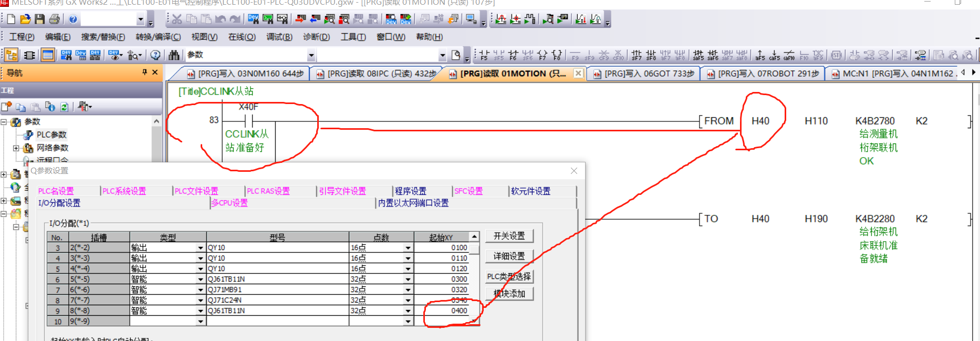The width and height of the screenshot is (980, 341).
Task: Insert normally open contact F5
Action: pos(484,55)
